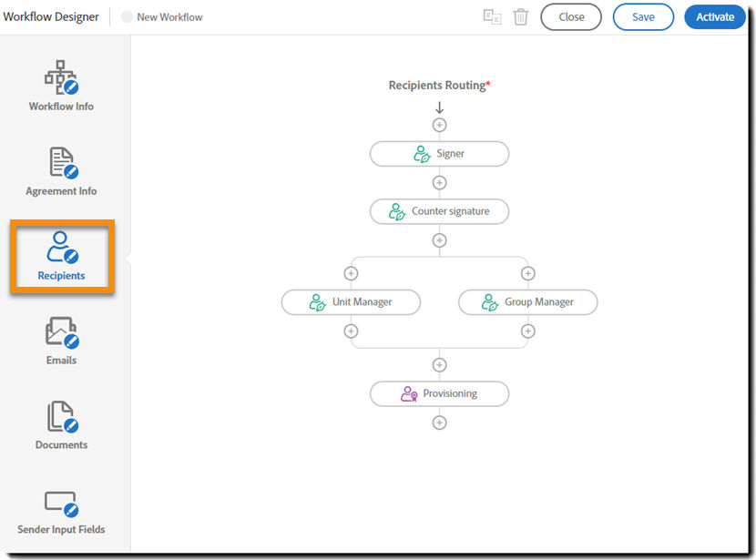
Task: Click the trash delete icon in toolbar
Action: [520, 16]
